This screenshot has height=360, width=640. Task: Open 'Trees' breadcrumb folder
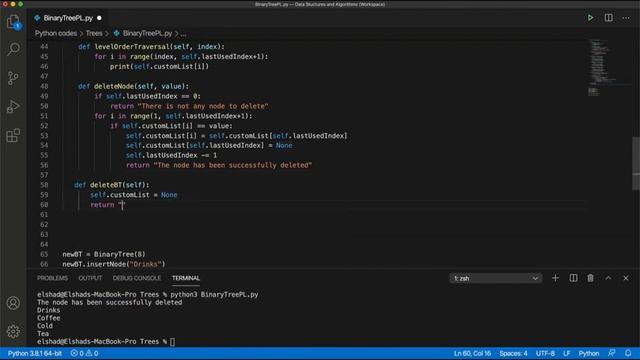click(x=94, y=33)
